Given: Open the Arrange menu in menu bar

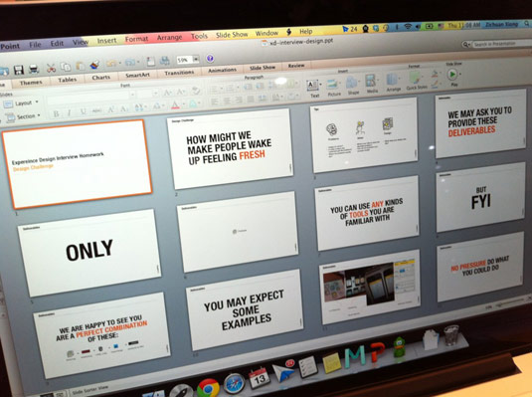Looking at the screenshot, I should coord(169,38).
